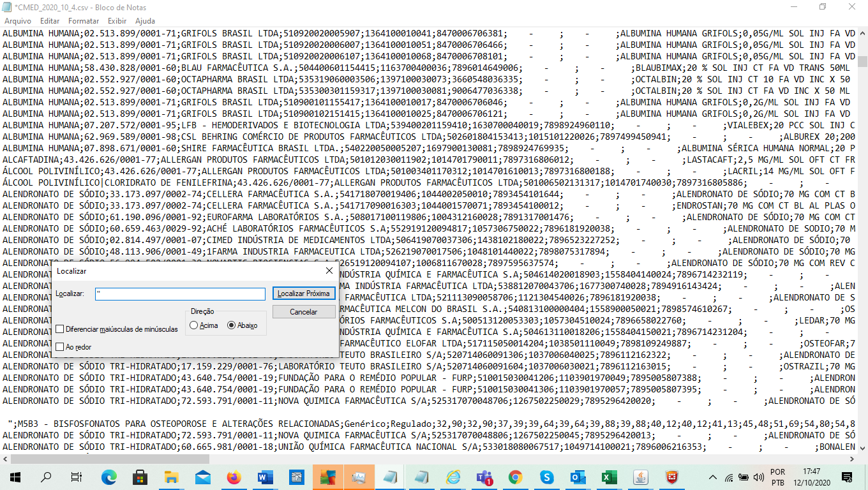The height and width of the screenshot is (490, 868).
Task: Click Cancelar in the Localizar dialog
Action: coord(304,312)
